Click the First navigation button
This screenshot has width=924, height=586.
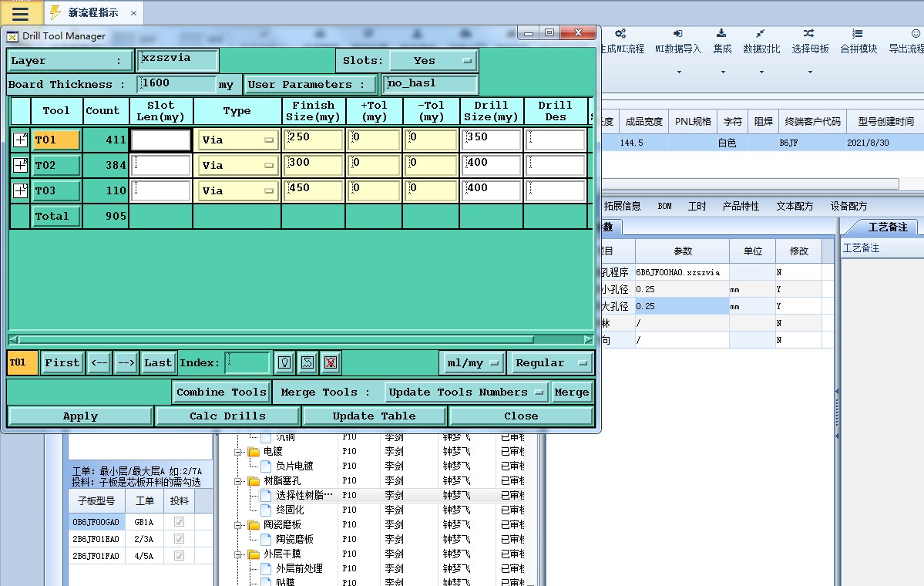[62, 362]
